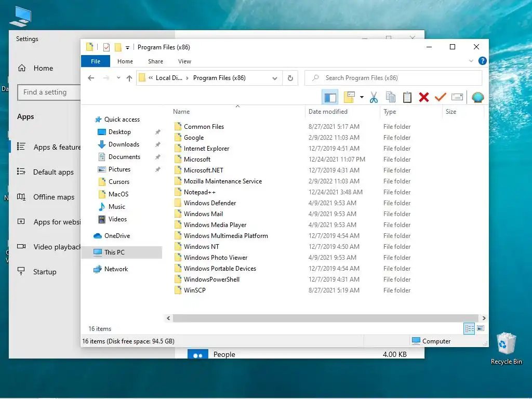Screen dimensions: 532x399
Task: Click Find a setting box in Settings
Action: 49,92
